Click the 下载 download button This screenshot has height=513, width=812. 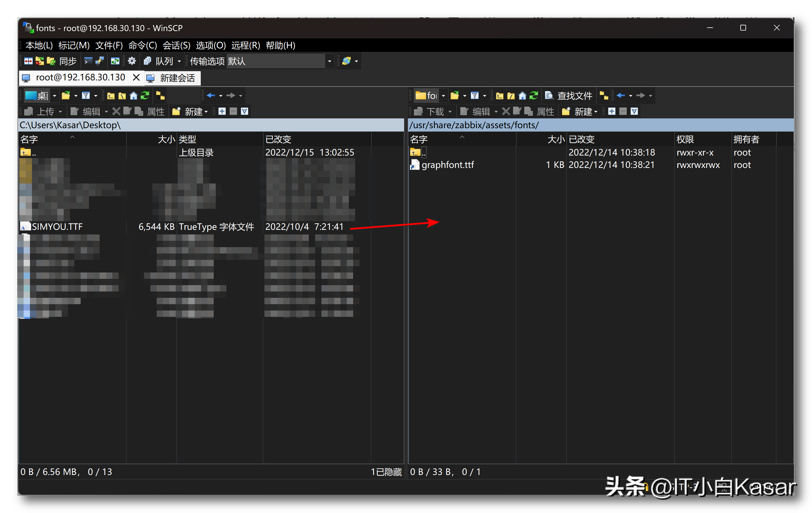[429, 111]
